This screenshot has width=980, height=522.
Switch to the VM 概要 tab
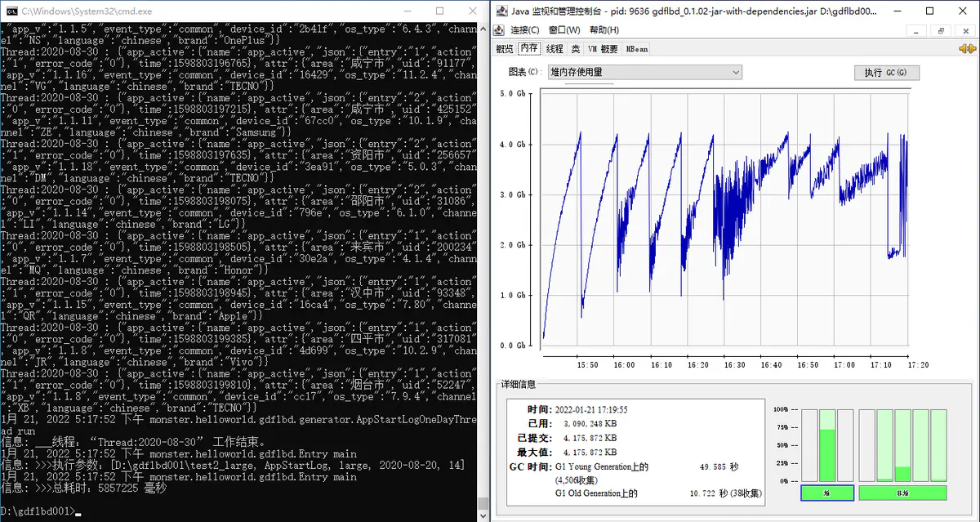click(x=604, y=48)
